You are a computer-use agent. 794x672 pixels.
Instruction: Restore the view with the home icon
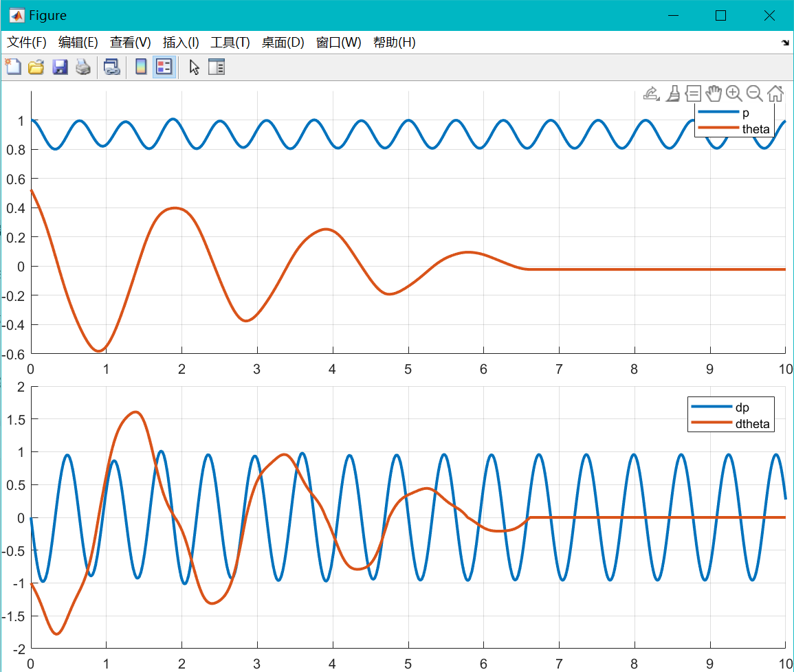775,93
